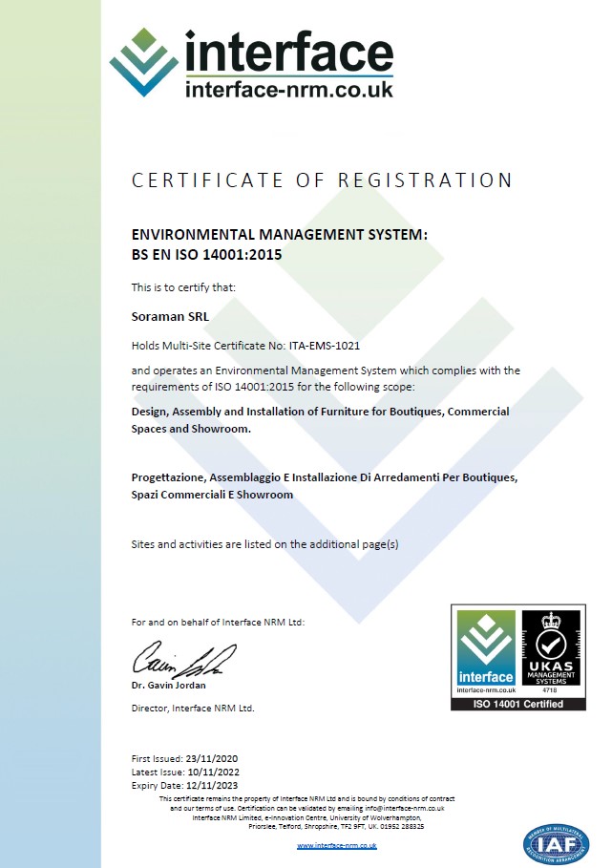The width and height of the screenshot is (612, 868).
Task: Click 'Sites and activities are listed' sentence
Action: [264, 544]
